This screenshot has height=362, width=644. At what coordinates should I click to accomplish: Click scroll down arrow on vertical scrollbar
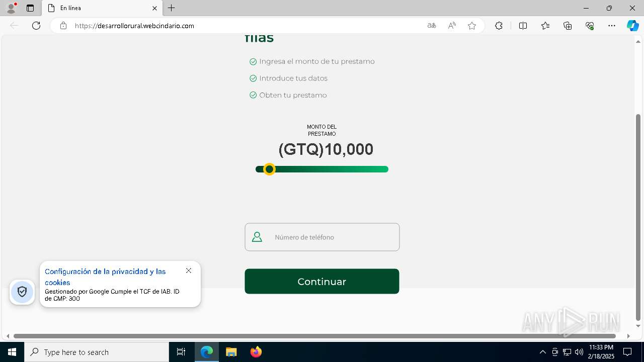tap(638, 326)
